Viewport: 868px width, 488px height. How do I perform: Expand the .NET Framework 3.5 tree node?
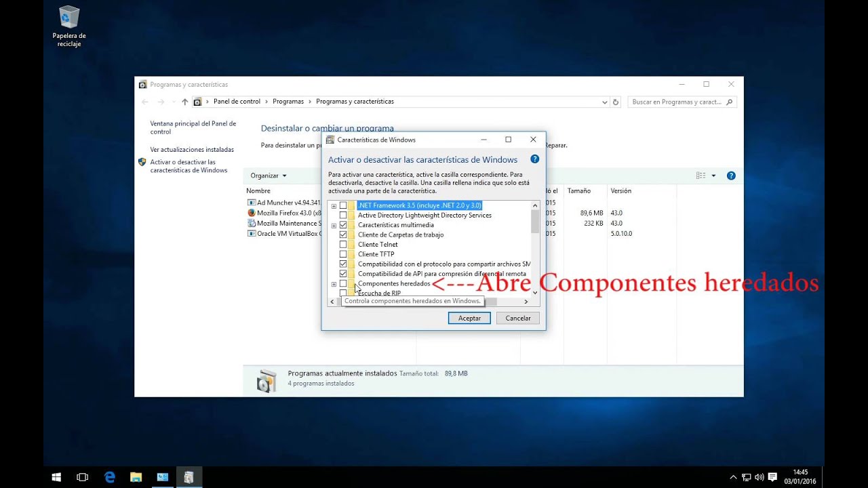[x=334, y=206]
